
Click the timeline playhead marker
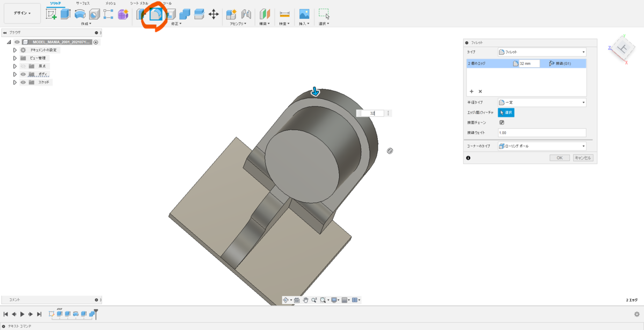[x=96, y=314]
